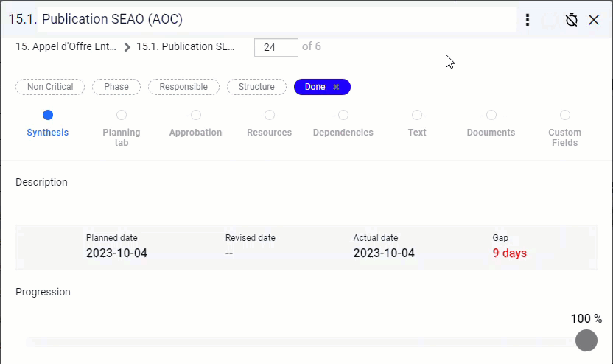Click the Description heading
The height and width of the screenshot is (364, 613).
coord(41,182)
